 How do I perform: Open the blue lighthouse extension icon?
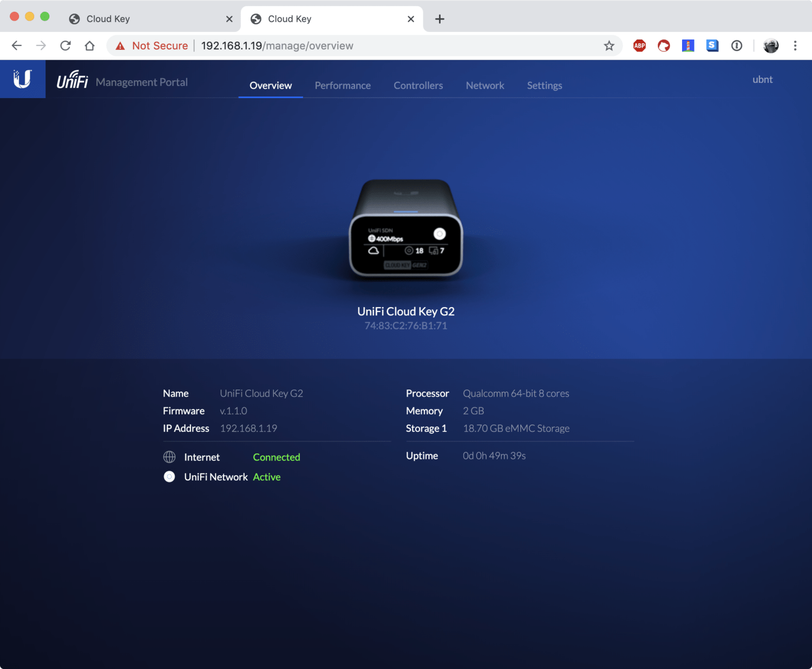688,46
